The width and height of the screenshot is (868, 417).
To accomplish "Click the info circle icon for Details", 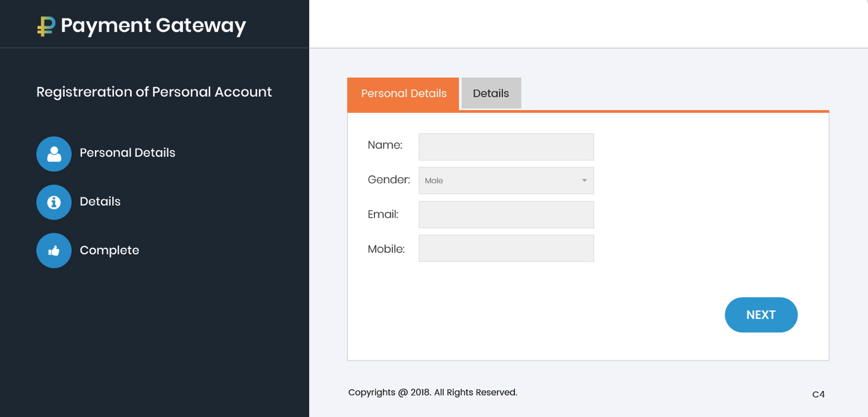I will coord(54,202).
